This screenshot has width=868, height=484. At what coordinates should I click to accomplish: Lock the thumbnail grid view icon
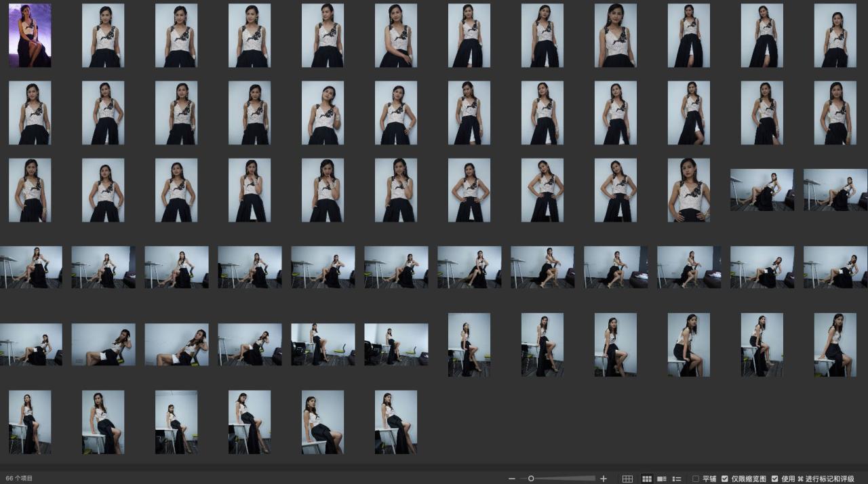pos(627,479)
